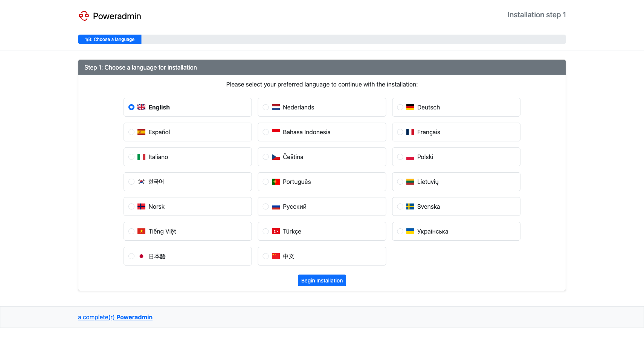Image resolution: width=644 pixels, height=343 pixels.
Task: Select the Español radio button
Action: click(x=131, y=132)
